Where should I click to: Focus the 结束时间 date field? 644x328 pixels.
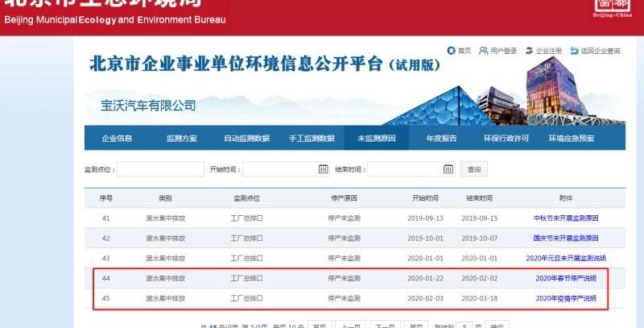click(411, 169)
